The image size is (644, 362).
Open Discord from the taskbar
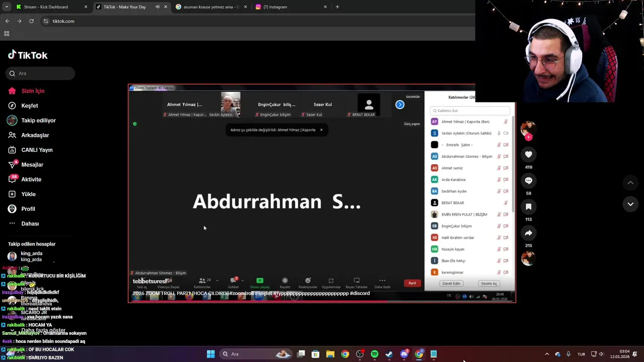404,354
